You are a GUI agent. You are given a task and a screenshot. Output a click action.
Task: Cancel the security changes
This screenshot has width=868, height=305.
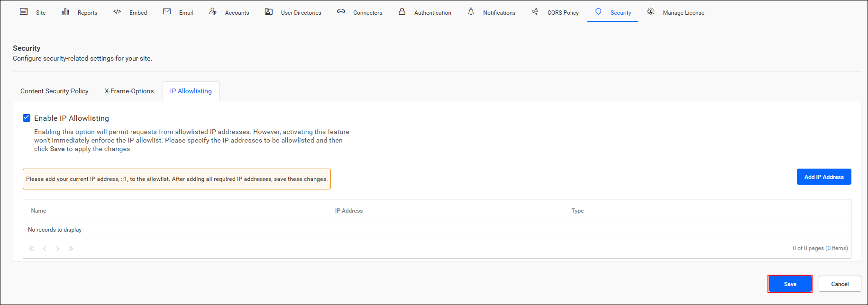(840, 284)
